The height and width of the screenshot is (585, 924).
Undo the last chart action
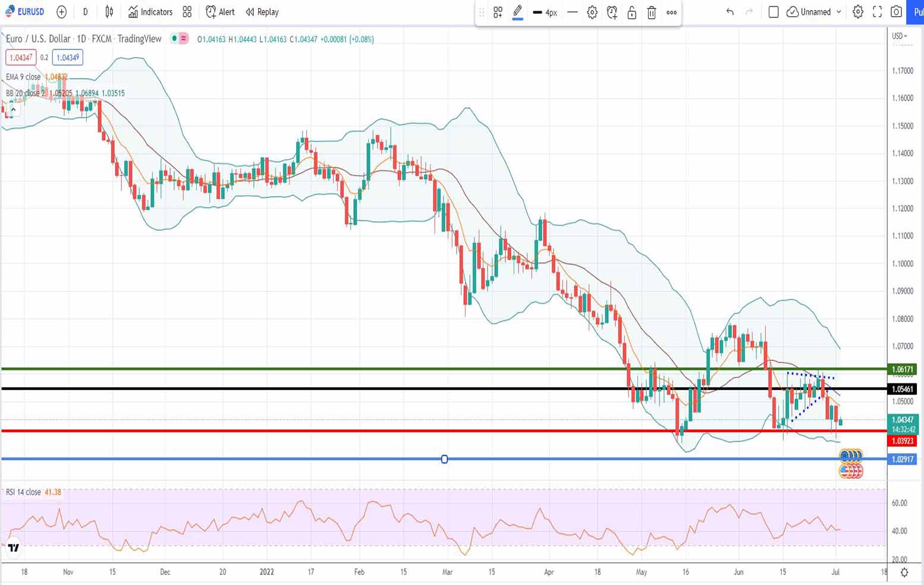(x=730, y=12)
